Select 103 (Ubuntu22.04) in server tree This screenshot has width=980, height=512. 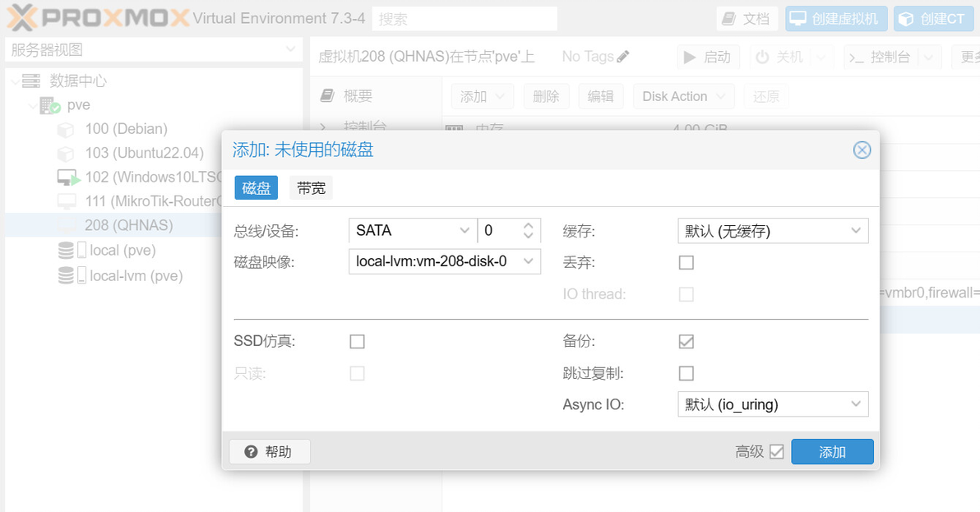pos(145,153)
